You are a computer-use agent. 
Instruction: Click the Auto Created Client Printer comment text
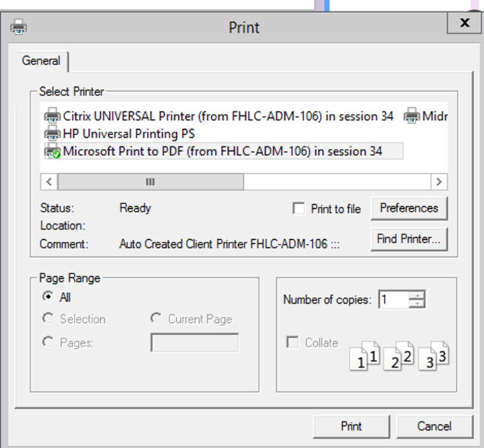click(x=229, y=244)
